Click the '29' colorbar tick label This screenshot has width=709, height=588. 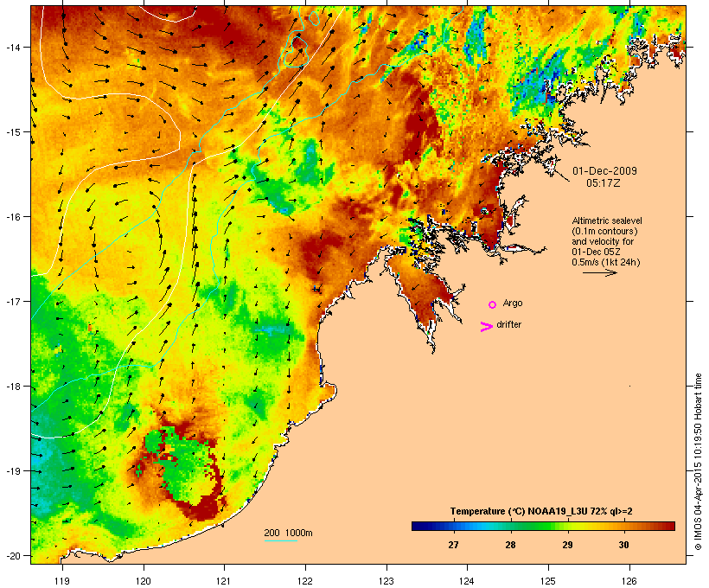click(x=567, y=545)
